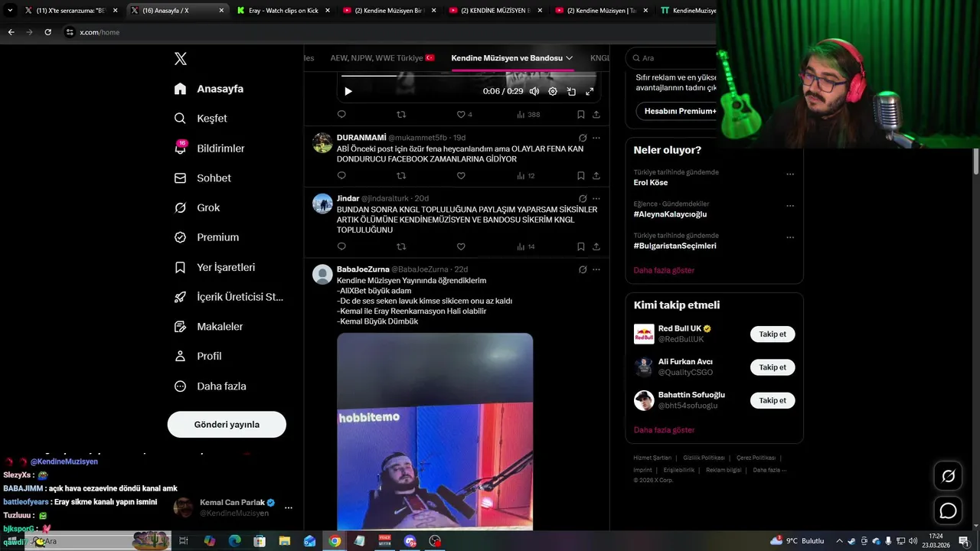The image size is (980, 551).
Task: Switch to the AEW, NJPW, WWE Türkiye tab
Action: pyautogui.click(x=382, y=58)
